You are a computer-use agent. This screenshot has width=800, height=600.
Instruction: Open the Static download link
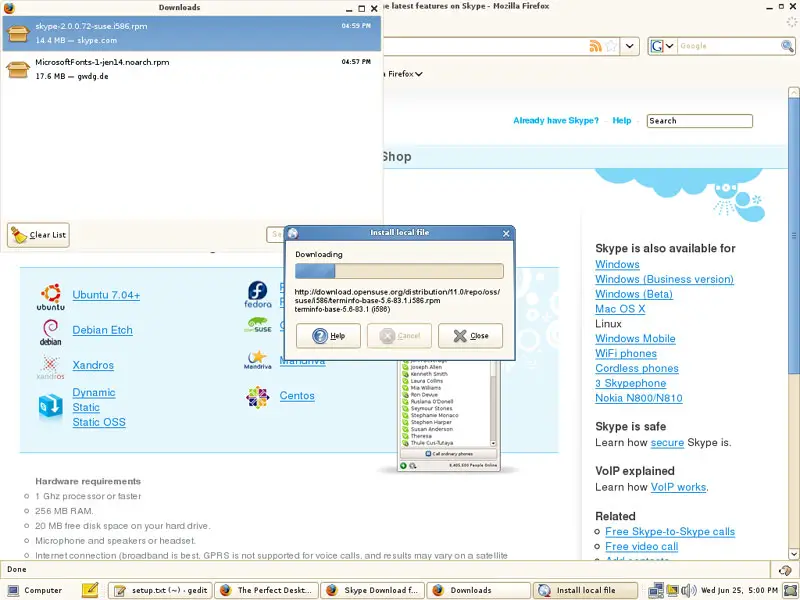86,407
